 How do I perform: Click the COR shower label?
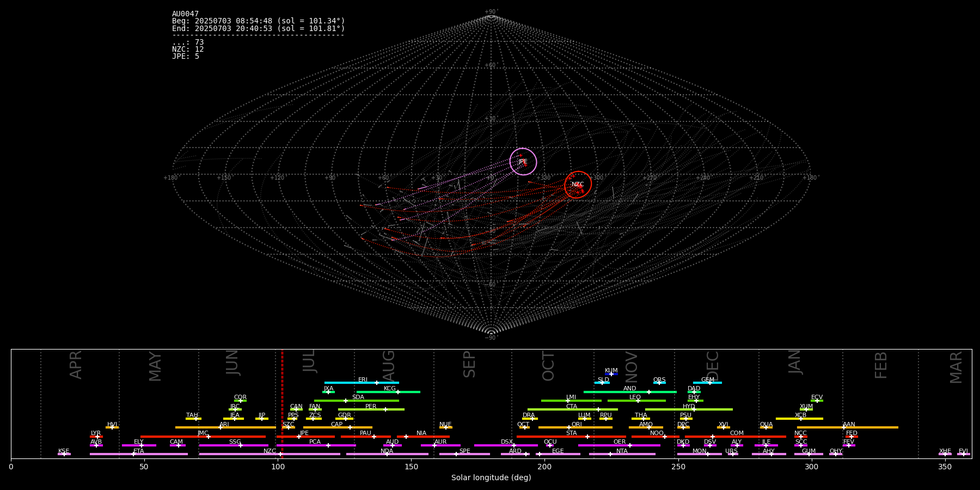point(240,397)
